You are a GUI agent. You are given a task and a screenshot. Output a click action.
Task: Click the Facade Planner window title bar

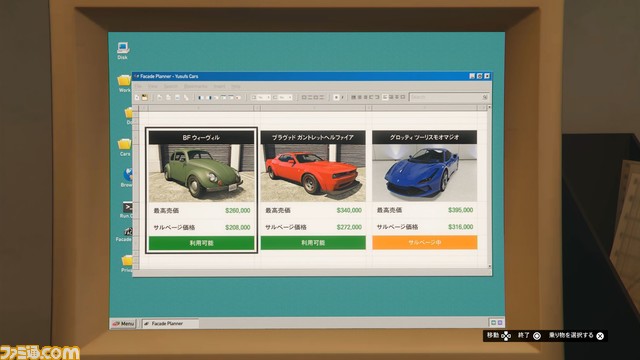[312, 76]
